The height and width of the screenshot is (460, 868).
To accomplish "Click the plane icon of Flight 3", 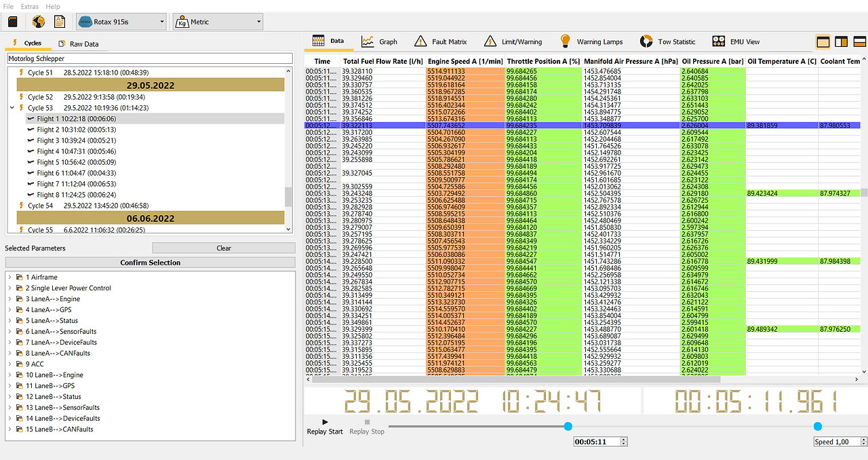I will 31,140.
